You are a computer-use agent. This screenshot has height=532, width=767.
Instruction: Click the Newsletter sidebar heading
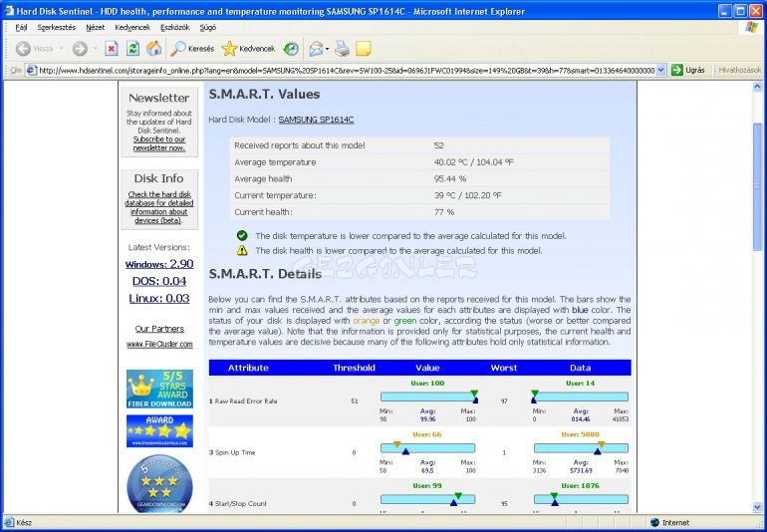159,98
